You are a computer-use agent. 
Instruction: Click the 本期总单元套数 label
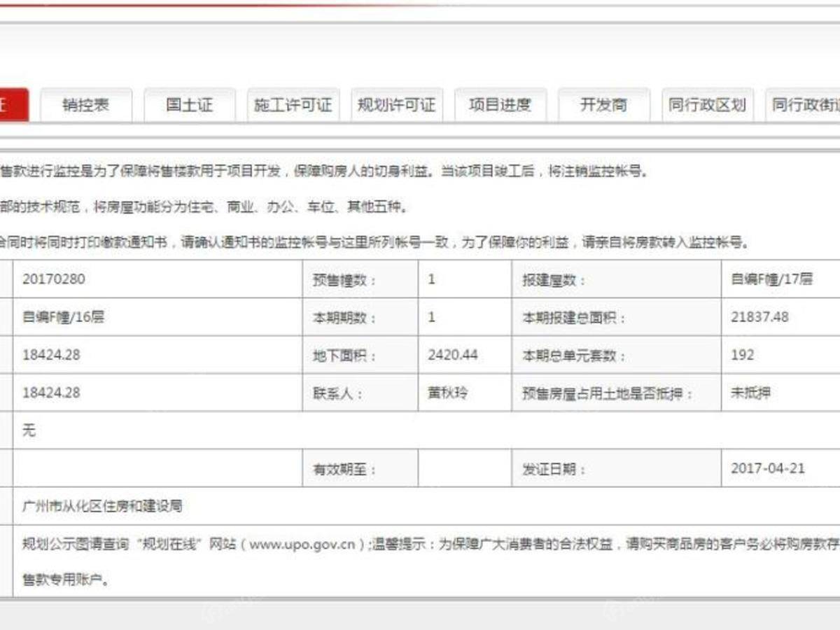pyautogui.click(x=574, y=356)
